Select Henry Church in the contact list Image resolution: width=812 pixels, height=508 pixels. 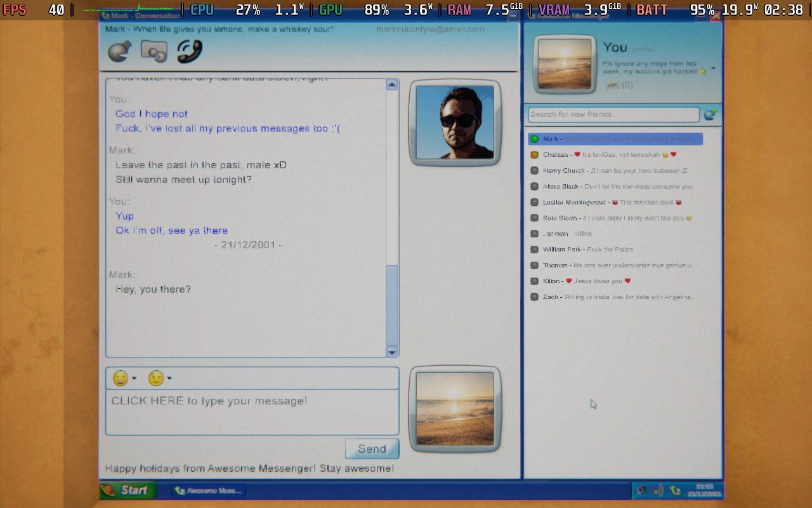[615, 170]
